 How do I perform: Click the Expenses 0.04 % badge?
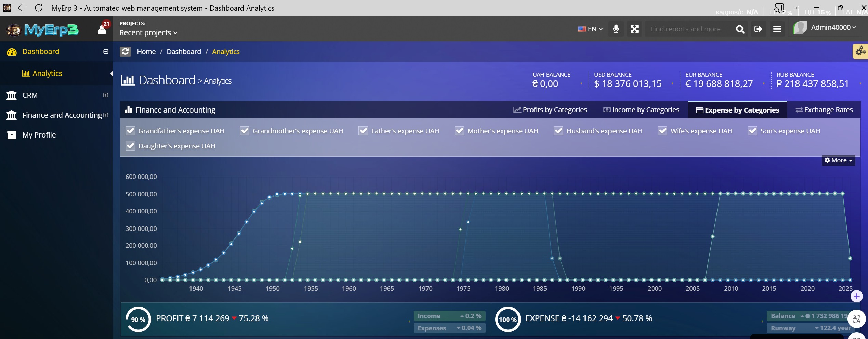[449, 328]
